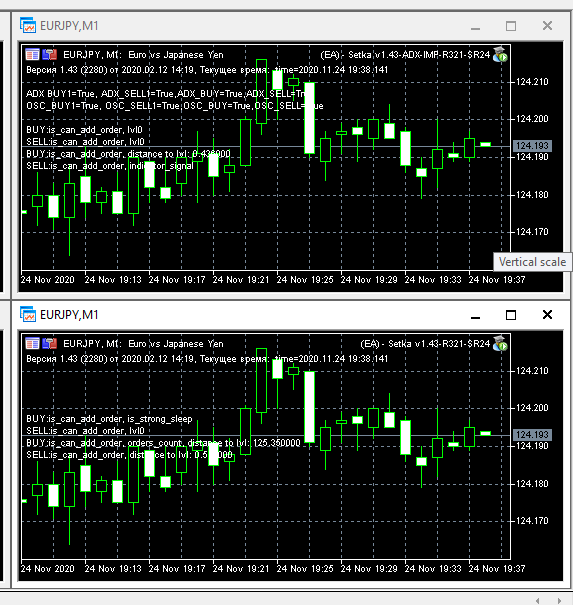The width and height of the screenshot is (573, 605).
Task: Maximize the bottom EURJPY,M1 chart window
Action: 511,315
